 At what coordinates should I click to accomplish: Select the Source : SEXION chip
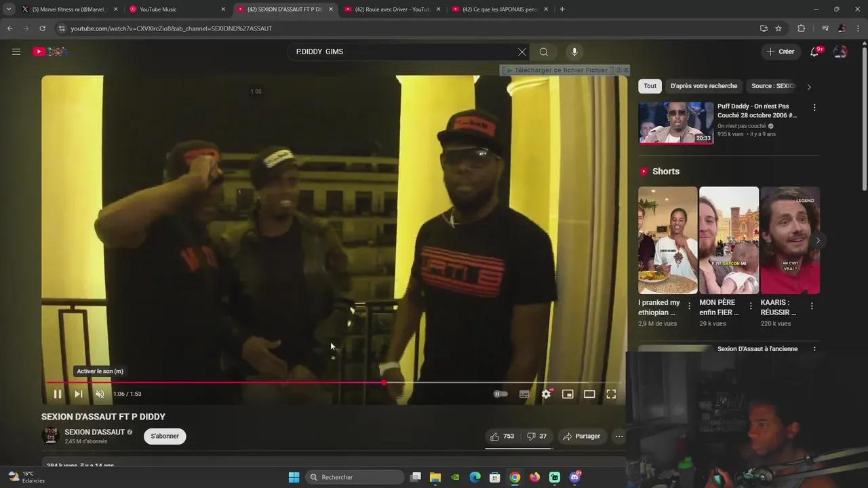pos(773,86)
